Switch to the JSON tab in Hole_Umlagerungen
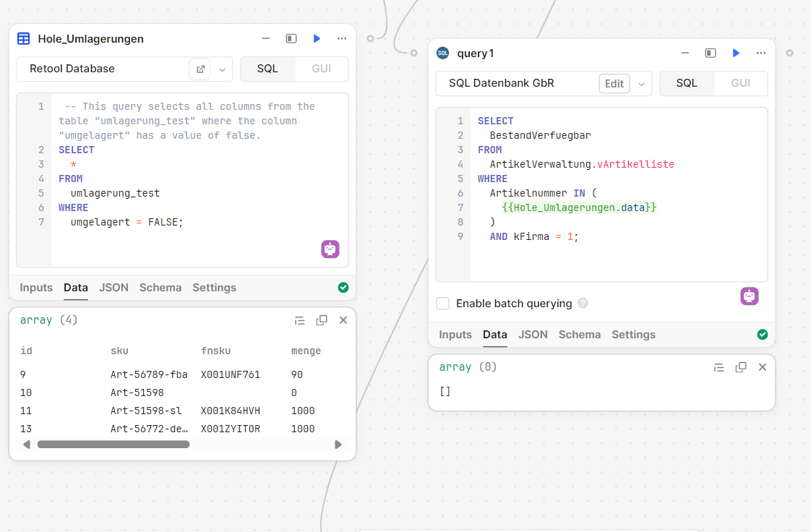 [113, 287]
